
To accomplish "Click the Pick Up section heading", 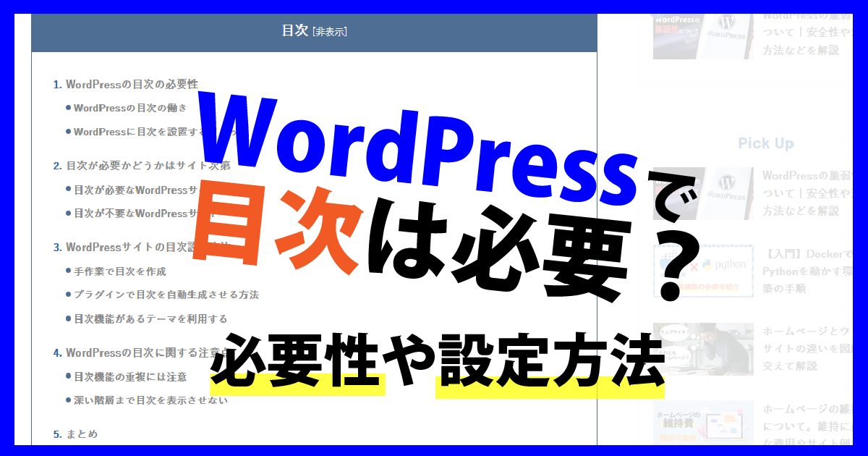I will click(765, 143).
